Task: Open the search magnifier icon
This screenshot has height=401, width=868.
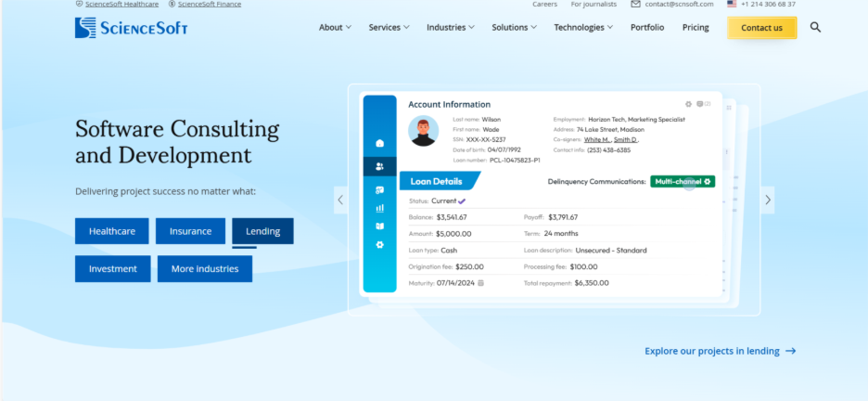Action: coord(815,28)
